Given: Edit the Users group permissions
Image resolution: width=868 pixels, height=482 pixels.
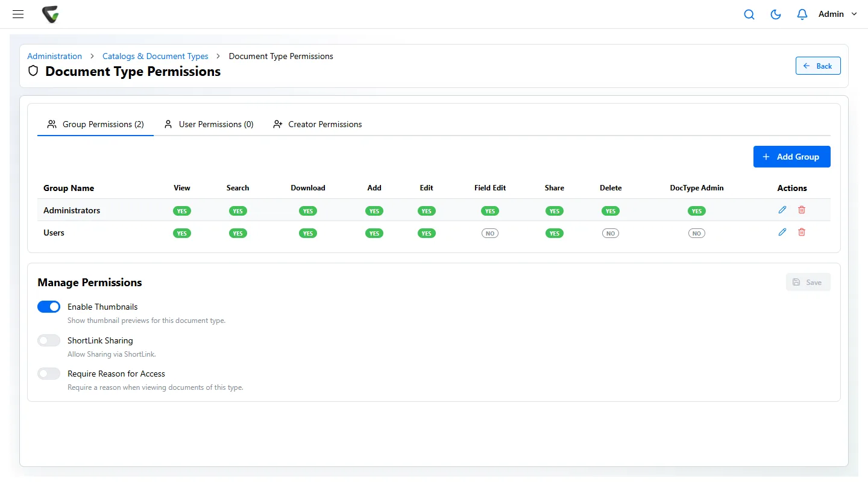Looking at the screenshot, I should point(782,232).
